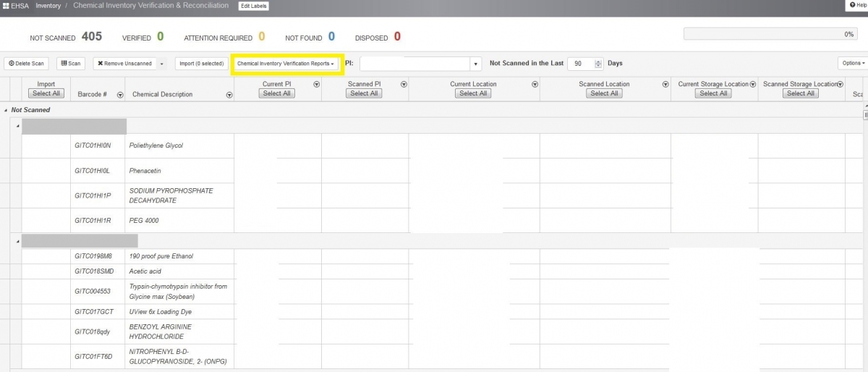This screenshot has width=868, height=372.
Task: Open the Current PI column filter icon
Action: [x=317, y=85]
